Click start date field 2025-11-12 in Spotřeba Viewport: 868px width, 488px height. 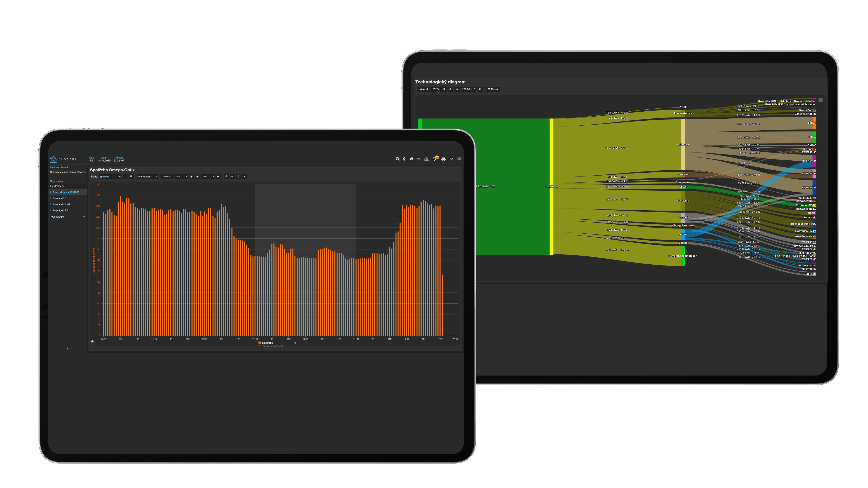pyautogui.click(x=181, y=176)
